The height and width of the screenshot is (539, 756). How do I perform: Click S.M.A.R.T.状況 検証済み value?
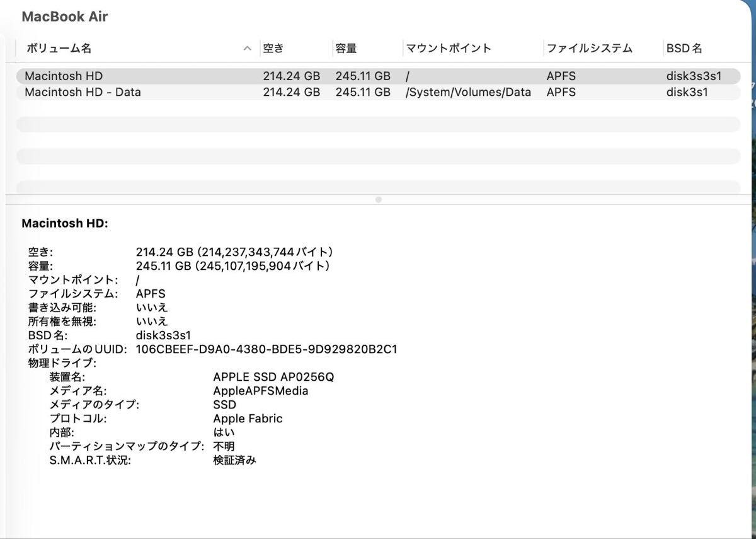[235, 460]
